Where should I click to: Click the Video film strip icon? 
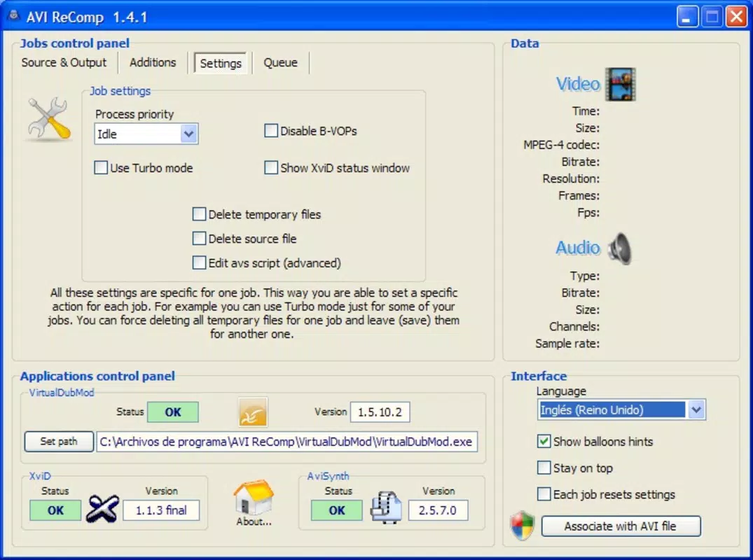(x=620, y=85)
